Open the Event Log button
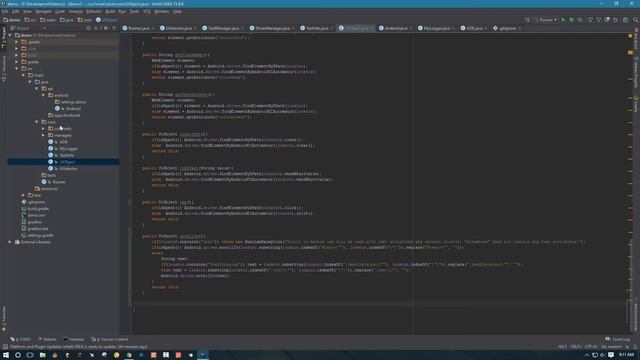 point(618,339)
